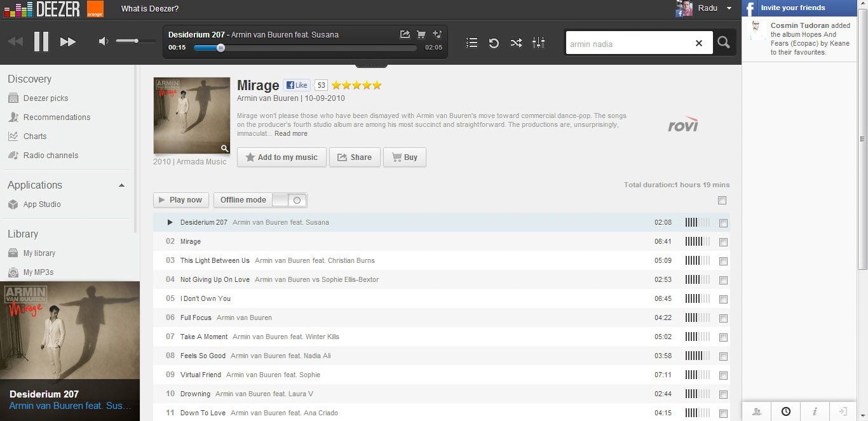Collapse the Applications section
This screenshot has height=421, width=868.
(x=121, y=185)
